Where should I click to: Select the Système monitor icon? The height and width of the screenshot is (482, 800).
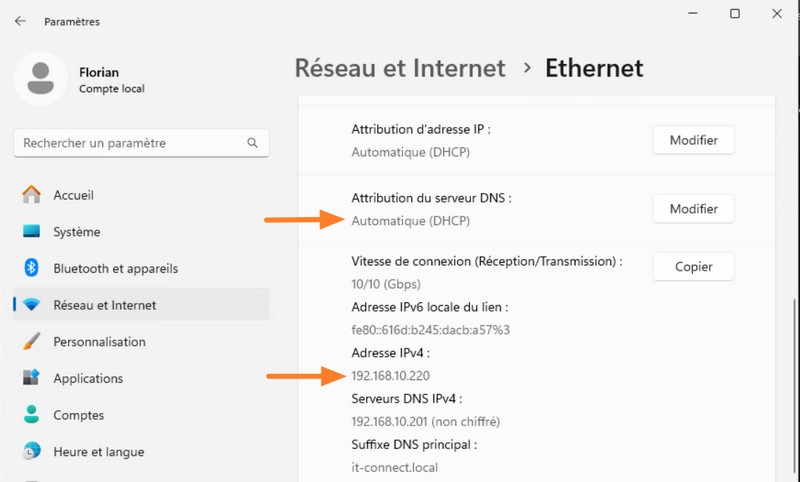tap(32, 232)
